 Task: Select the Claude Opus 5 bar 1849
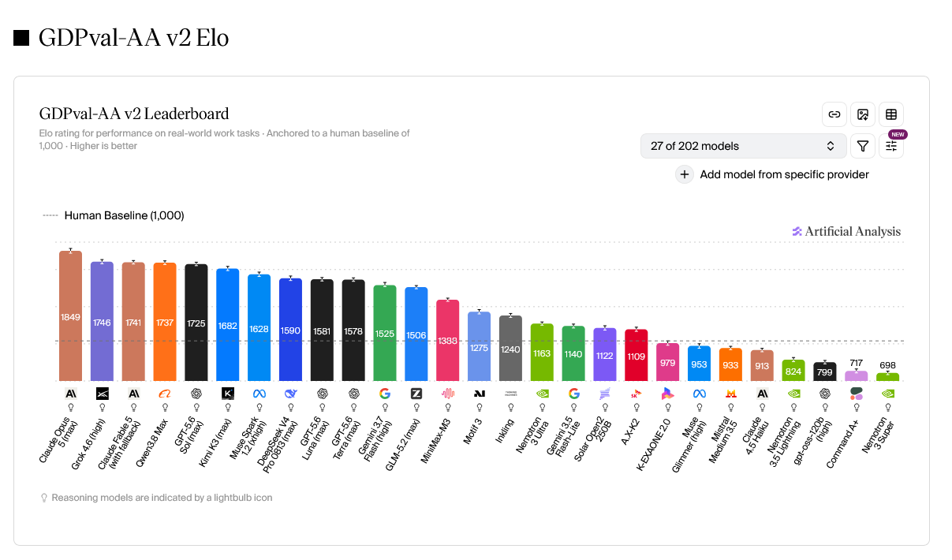pos(70,315)
